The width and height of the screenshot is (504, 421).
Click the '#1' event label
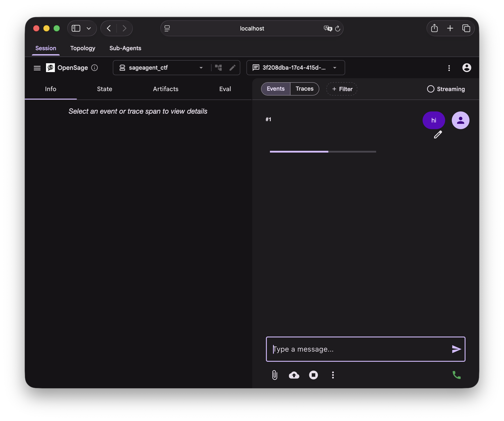[268, 119]
